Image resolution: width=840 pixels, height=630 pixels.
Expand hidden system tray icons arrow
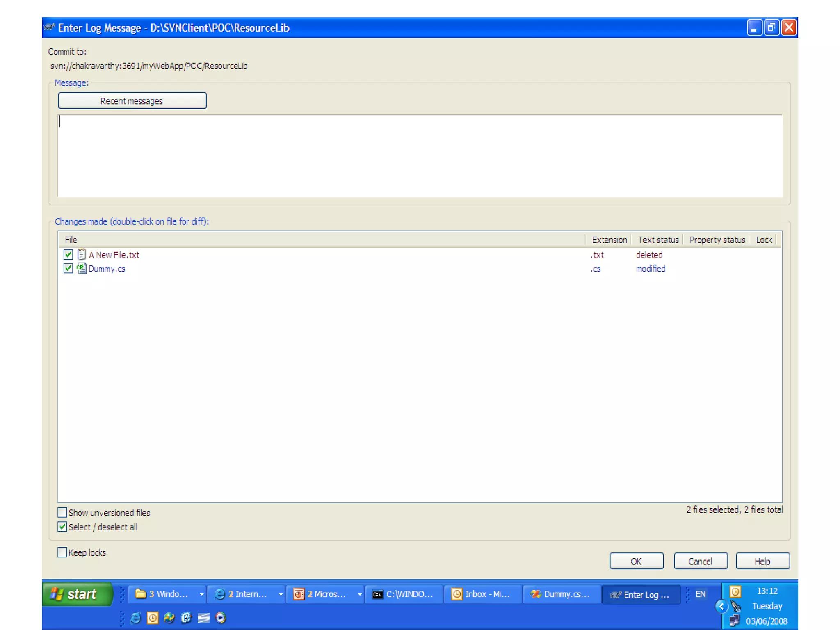tap(721, 606)
